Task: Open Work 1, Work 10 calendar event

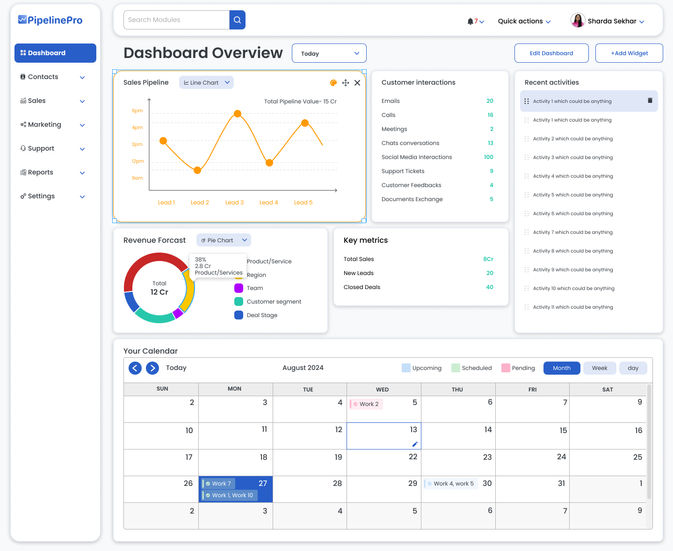Action: pyautogui.click(x=230, y=495)
